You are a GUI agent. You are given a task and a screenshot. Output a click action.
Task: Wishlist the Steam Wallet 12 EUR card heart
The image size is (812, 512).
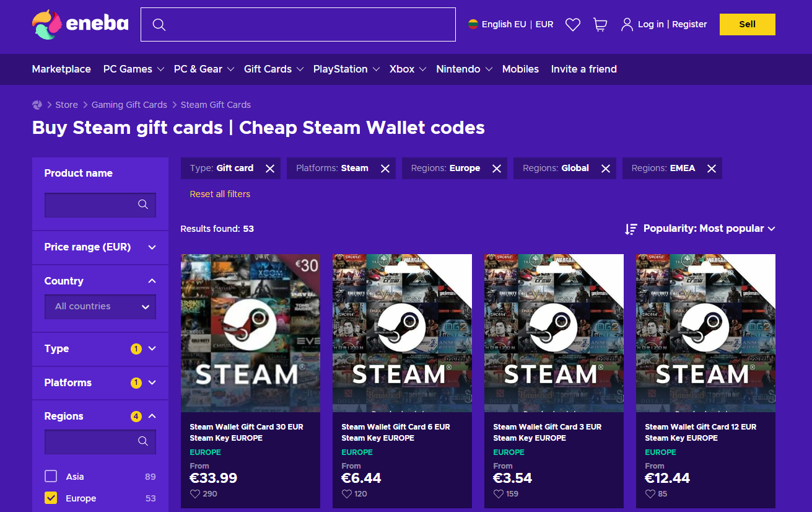click(650, 494)
